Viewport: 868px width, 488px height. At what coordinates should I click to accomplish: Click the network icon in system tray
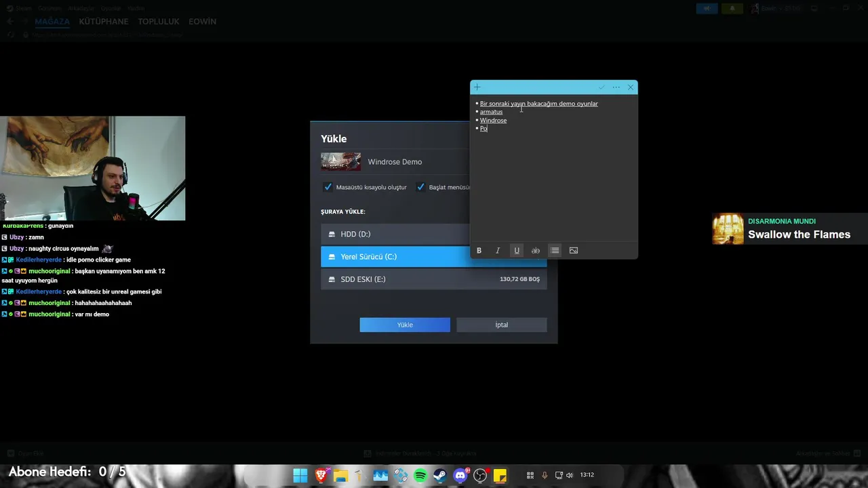click(x=559, y=475)
